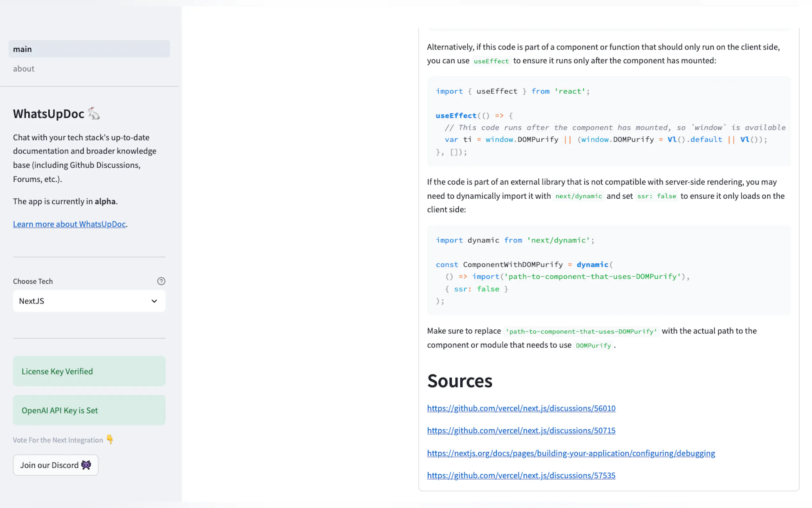Open Learn more about WhatsUpDoc link
Screen dimensions: 812x508
(x=69, y=224)
